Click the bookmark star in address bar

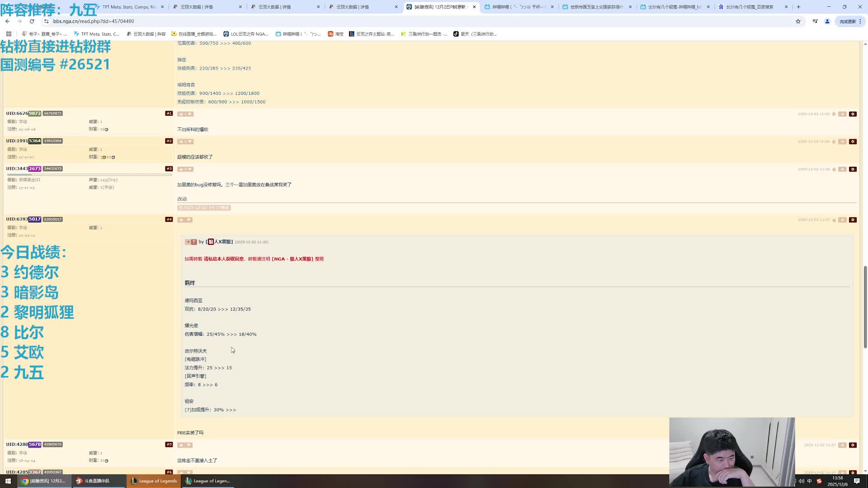[798, 21]
